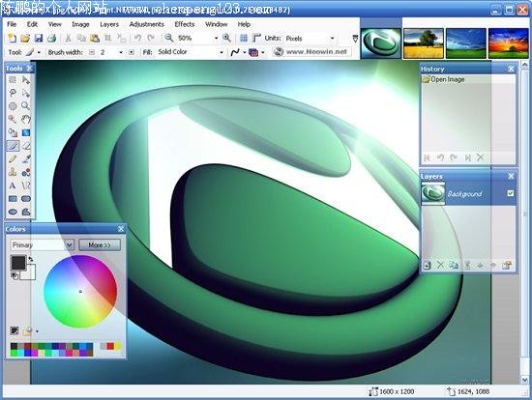Select the Ellipse Select tool in Tools
532x400 pixels.
[13, 106]
